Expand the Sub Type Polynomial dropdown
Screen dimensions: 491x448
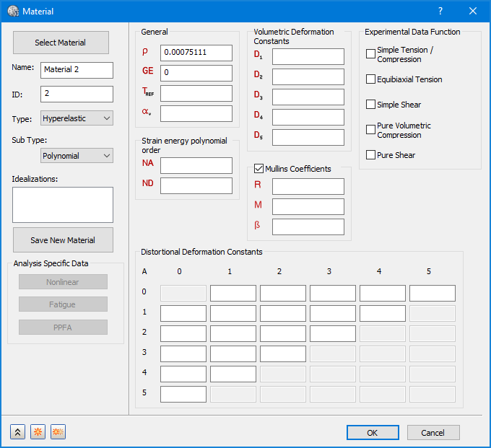77,156
